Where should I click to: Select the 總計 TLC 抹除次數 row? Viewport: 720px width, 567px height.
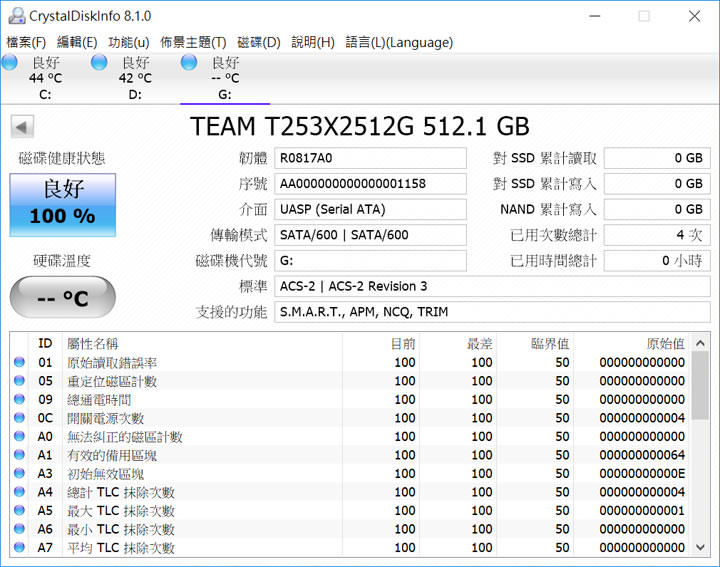pyautogui.click(x=351, y=492)
